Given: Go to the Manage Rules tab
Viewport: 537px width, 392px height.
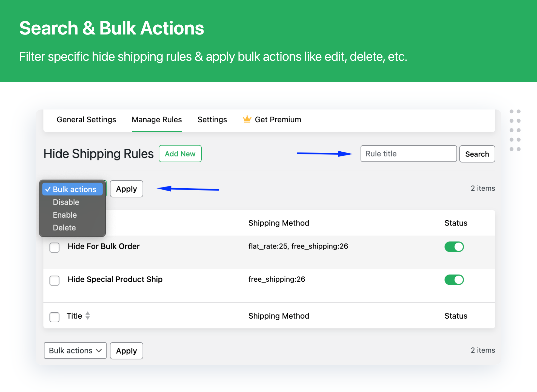Looking at the screenshot, I should click(x=157, y=120).
